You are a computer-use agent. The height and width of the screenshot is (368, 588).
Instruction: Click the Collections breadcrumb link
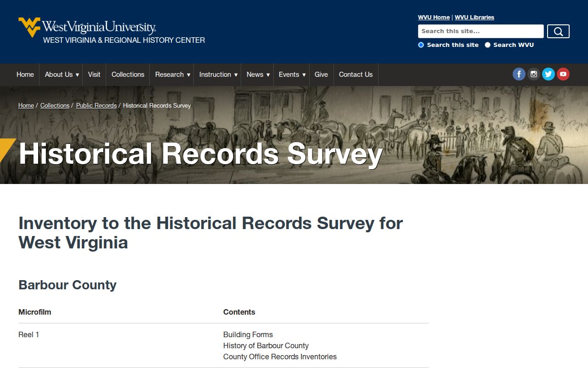(x=55, y=105)
